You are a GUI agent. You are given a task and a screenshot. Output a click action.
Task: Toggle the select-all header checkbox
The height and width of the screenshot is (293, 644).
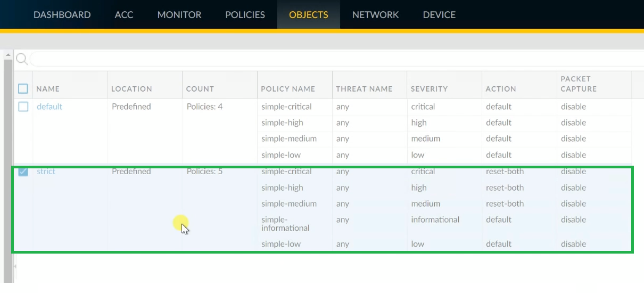pos(23,88)
